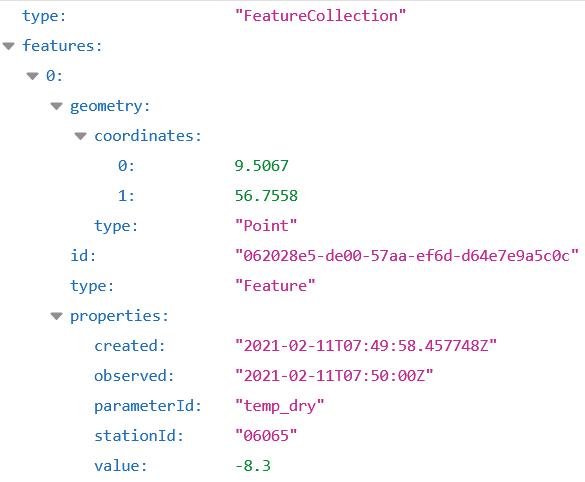Click the "Feature" type value
Screen dimensions: 585x482
[x=275, y=286]
